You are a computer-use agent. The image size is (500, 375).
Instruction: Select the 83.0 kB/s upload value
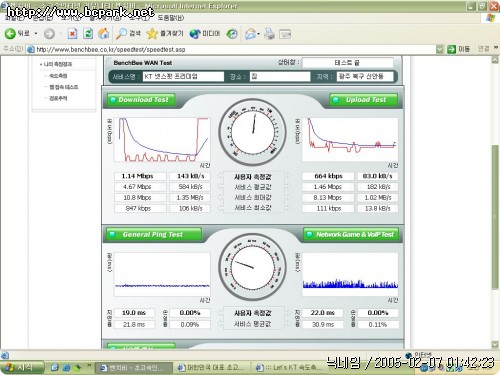378,176
